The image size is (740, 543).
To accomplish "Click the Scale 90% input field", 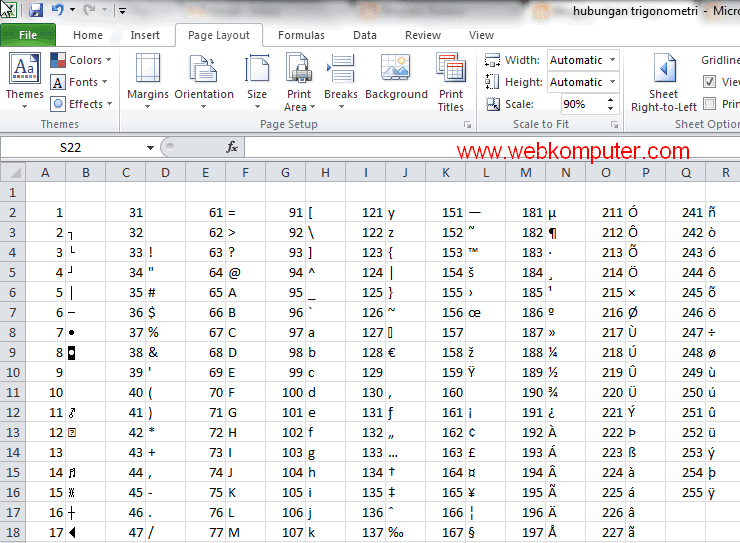I will (582, 104).
